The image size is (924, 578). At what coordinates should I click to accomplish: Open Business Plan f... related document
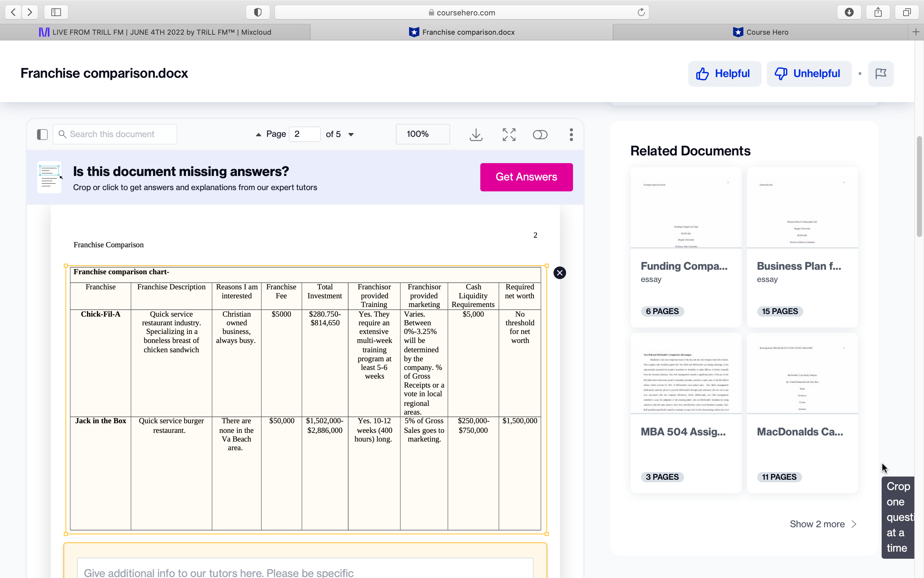pyautogui.click(x=799, y=266)
